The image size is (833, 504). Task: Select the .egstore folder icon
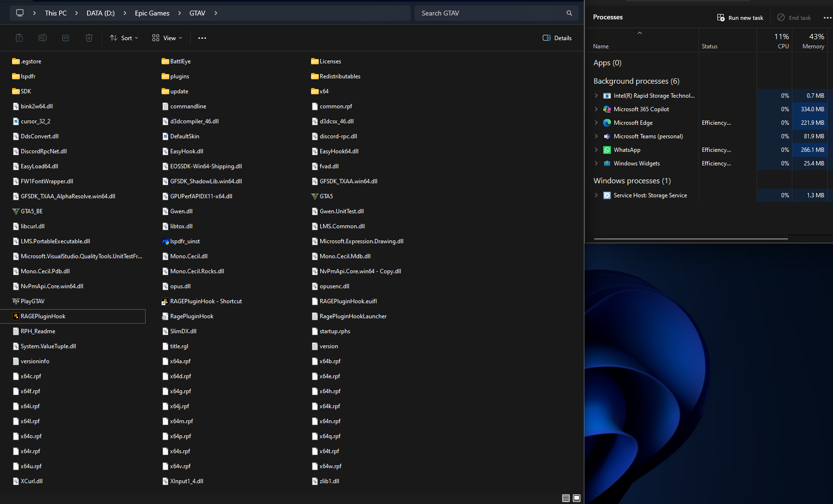click(x=16, y=61)
